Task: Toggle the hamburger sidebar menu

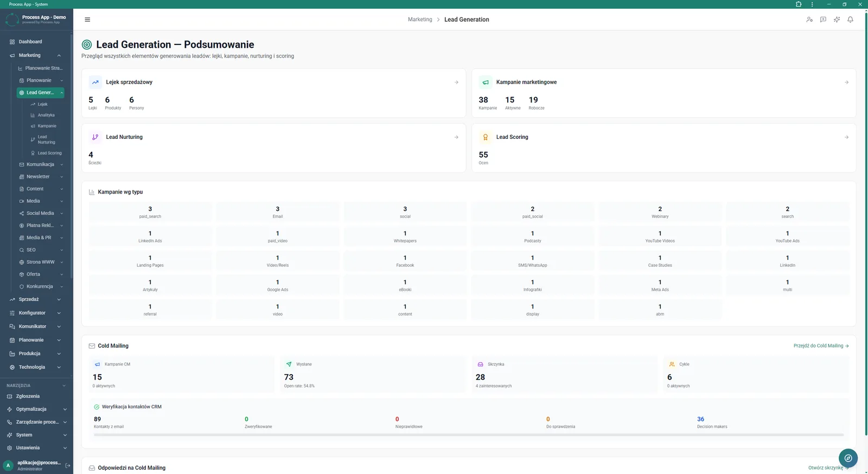Action: [87, 20]
